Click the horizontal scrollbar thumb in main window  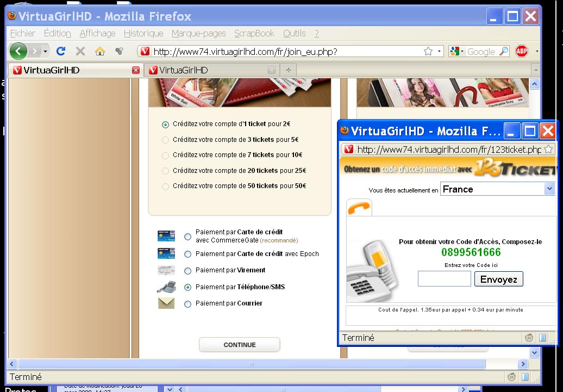(252, 364)
